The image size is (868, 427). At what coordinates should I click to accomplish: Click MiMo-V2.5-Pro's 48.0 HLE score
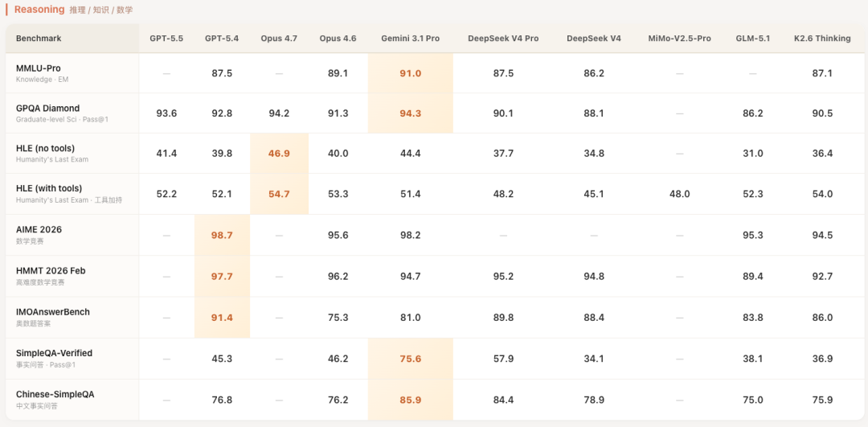[x=680, y=195]
